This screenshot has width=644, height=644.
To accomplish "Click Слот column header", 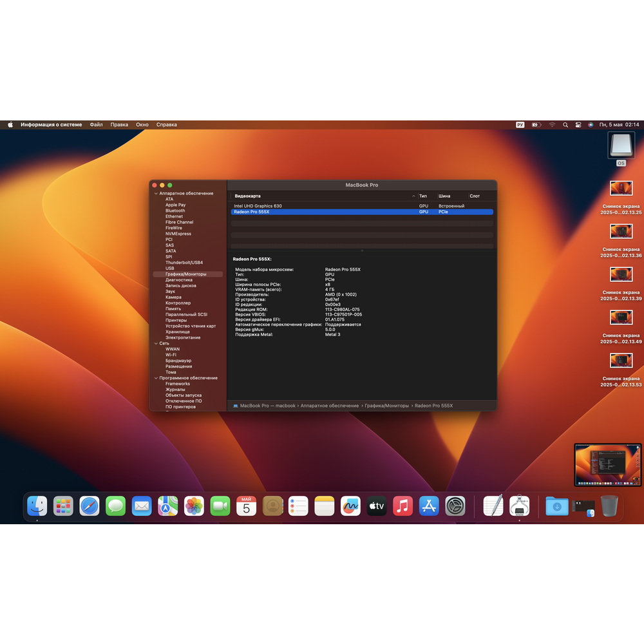I will point(475,196).
